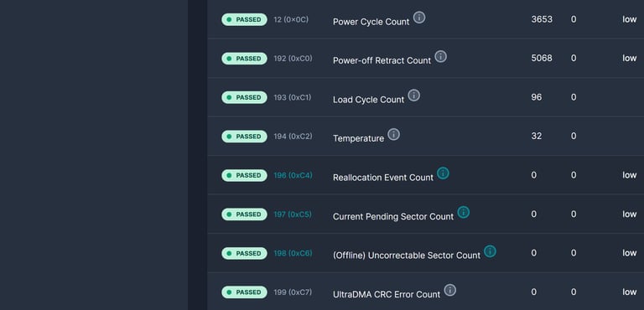Open the Temperature info icon

click(394, 134)
